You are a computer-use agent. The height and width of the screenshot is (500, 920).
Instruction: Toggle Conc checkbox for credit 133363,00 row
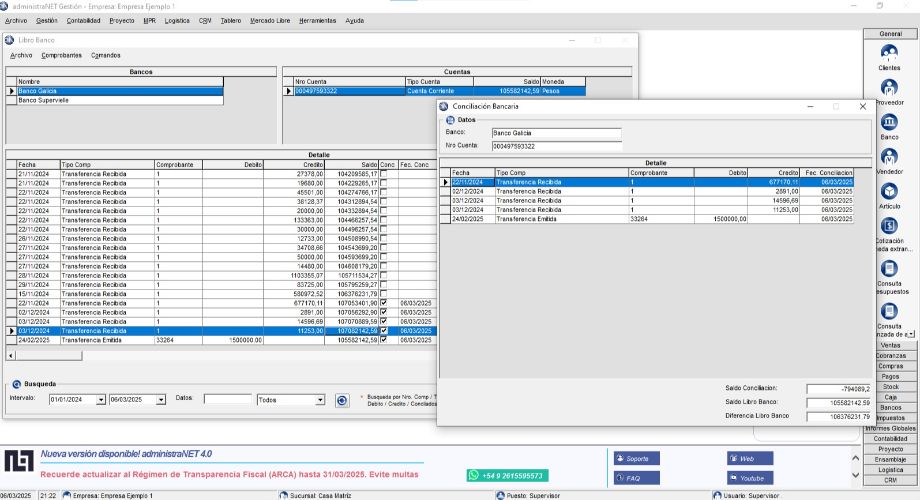click(384, 220)
